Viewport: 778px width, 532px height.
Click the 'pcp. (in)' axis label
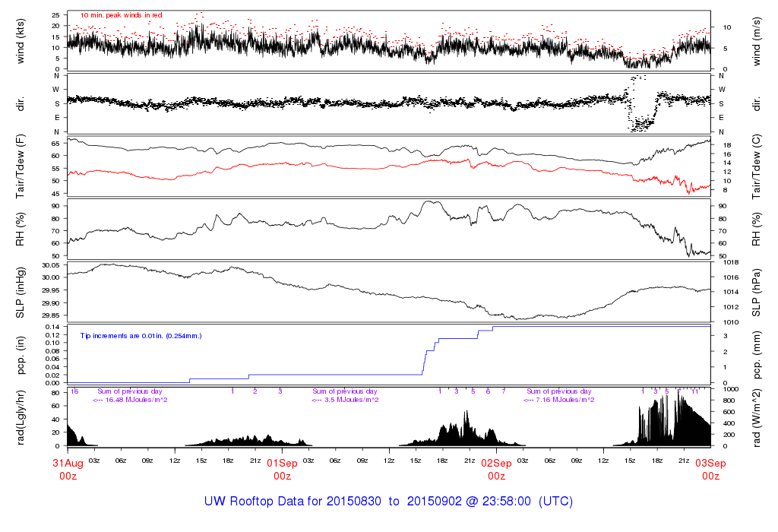[x=21, y=356]
